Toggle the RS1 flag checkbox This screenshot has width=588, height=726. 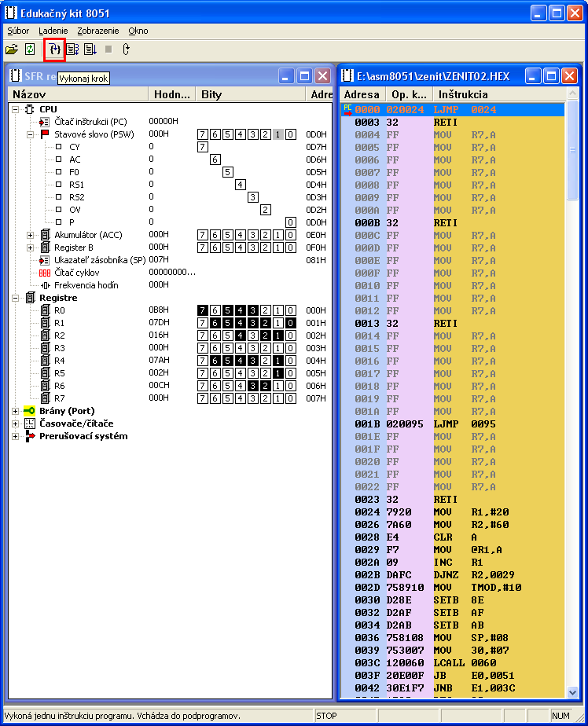tap(58, 185)
